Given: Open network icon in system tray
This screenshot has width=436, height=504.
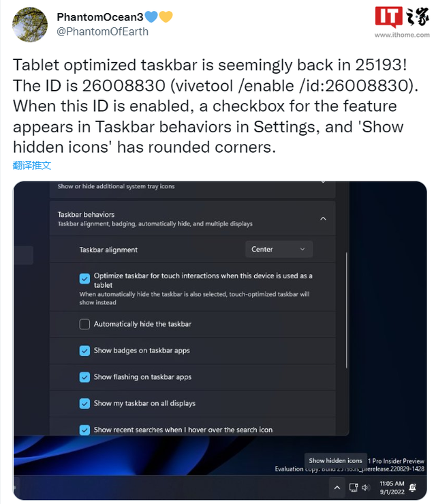Looking at the screenshot, I should [x=354, y=488].
